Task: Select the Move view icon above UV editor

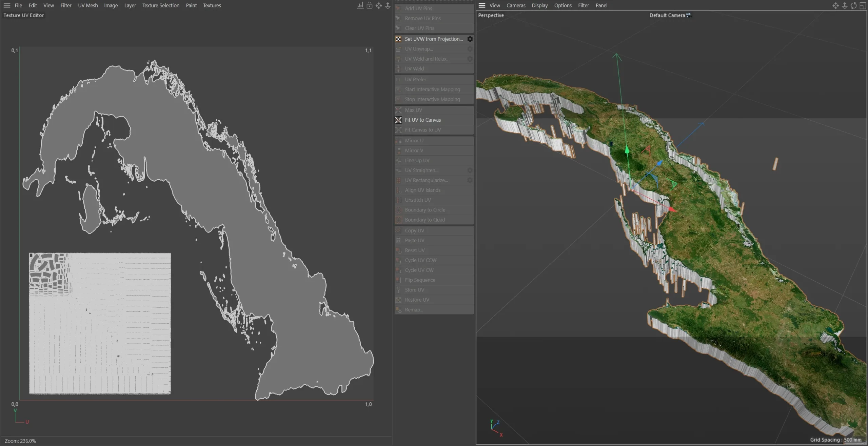Action: click(x=378, y=5)
